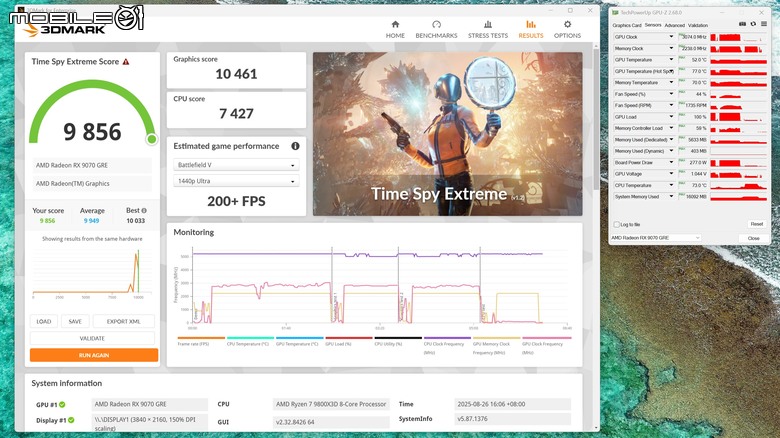The width and height of the screenshot is (780, 438).
Task: Expand the Board Power Draw sensor dropdown
Action: click(671, 162)
